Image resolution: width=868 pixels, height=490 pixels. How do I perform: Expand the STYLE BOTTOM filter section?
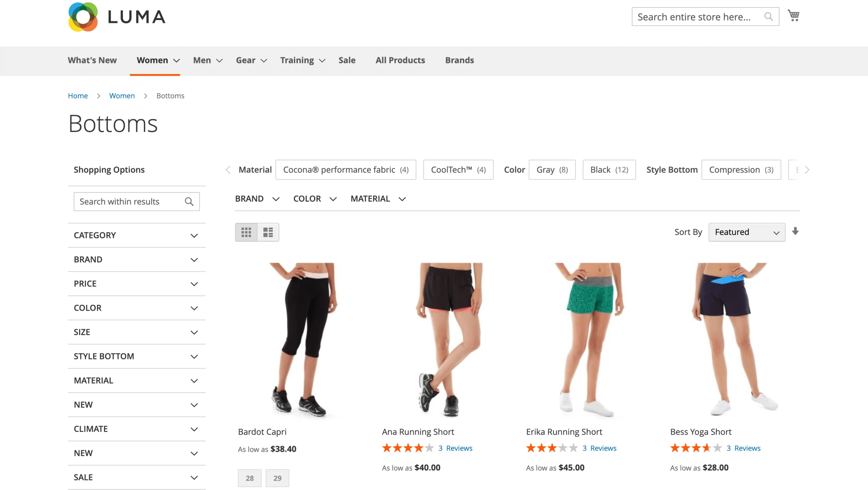pos(137,356)
